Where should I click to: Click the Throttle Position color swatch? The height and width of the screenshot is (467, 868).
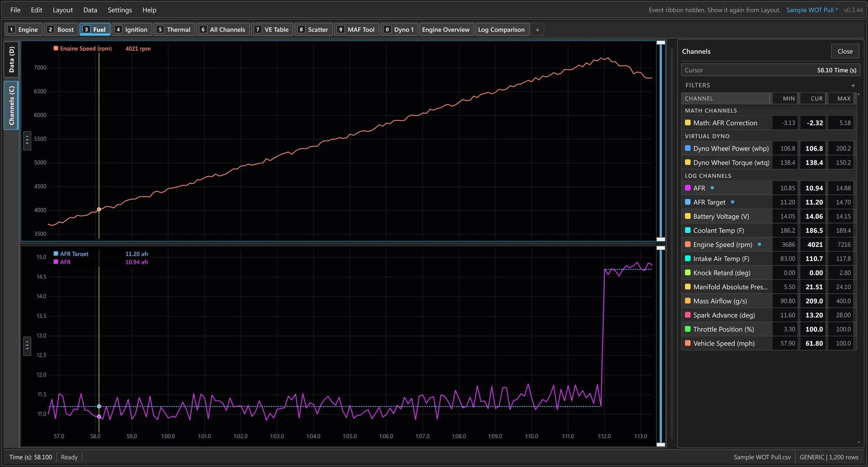(x=687, y=329)
